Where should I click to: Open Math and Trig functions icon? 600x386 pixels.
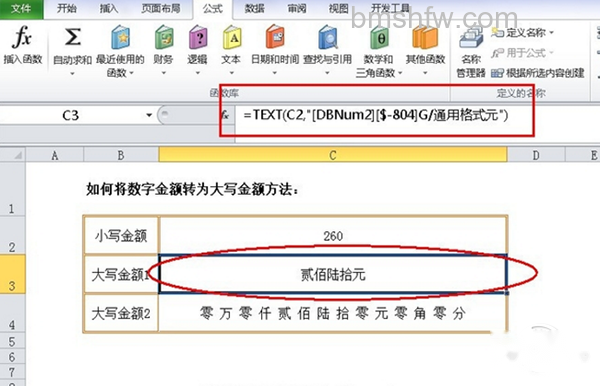[379, 37]
